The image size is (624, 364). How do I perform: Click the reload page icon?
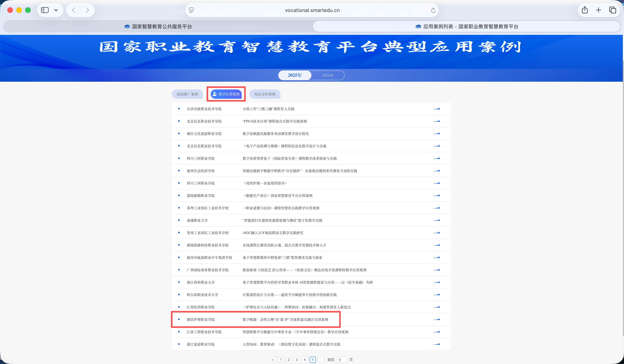pyautogui.click(x=433, y=10)
